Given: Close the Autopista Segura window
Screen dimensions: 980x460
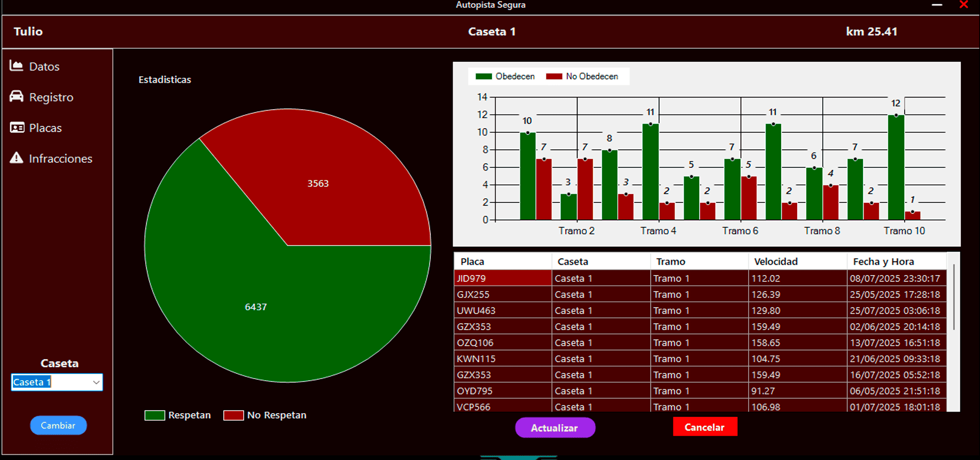Looking at the screenshot, I should 964,5.
